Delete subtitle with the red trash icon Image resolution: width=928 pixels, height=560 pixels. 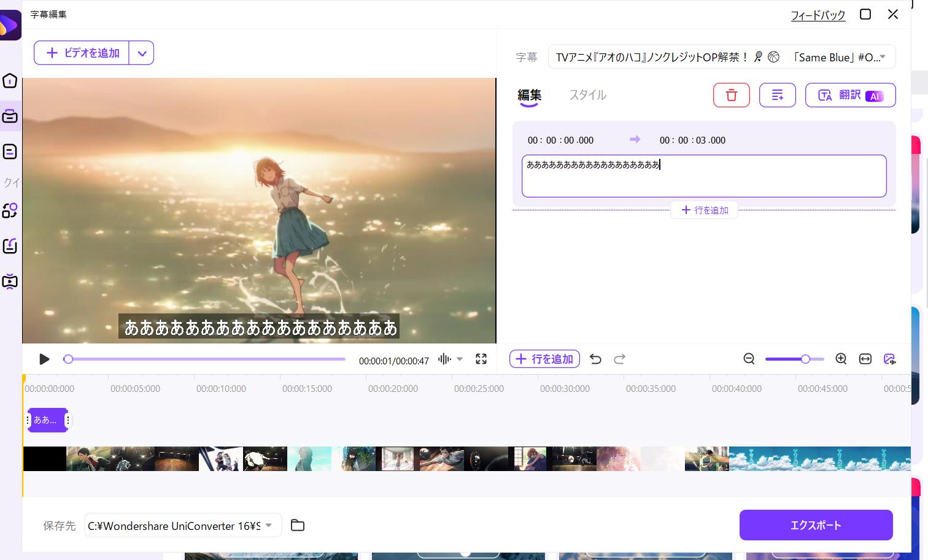tap(732, 95)
